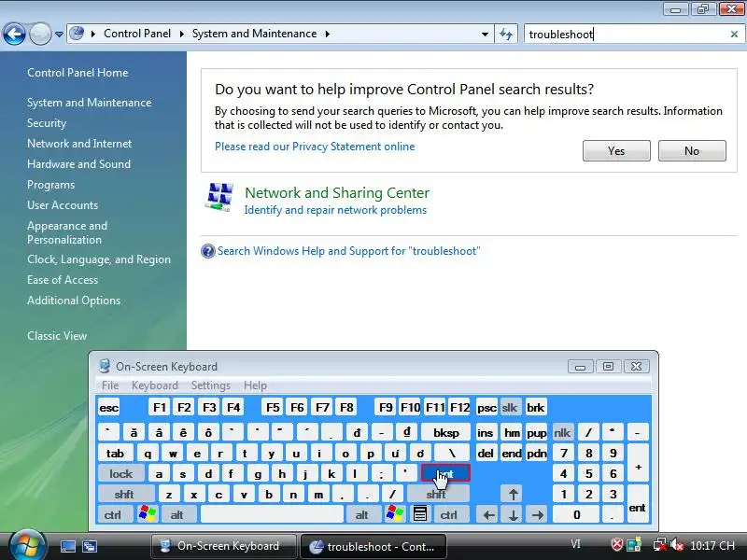747x560 pixels.
Task: Open Hardware and Sound category
Action: tap(78, 164)
